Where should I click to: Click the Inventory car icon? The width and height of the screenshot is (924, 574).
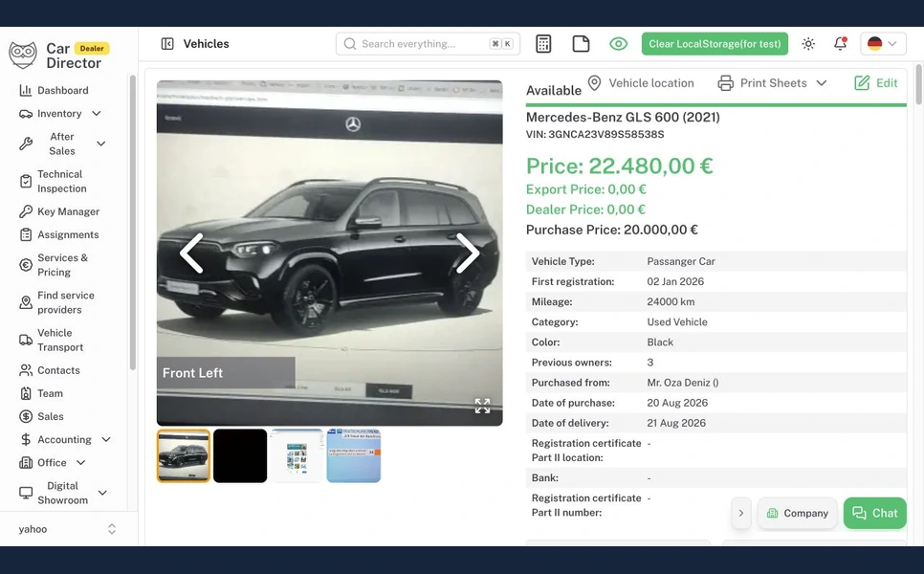[x=26, y=114]
